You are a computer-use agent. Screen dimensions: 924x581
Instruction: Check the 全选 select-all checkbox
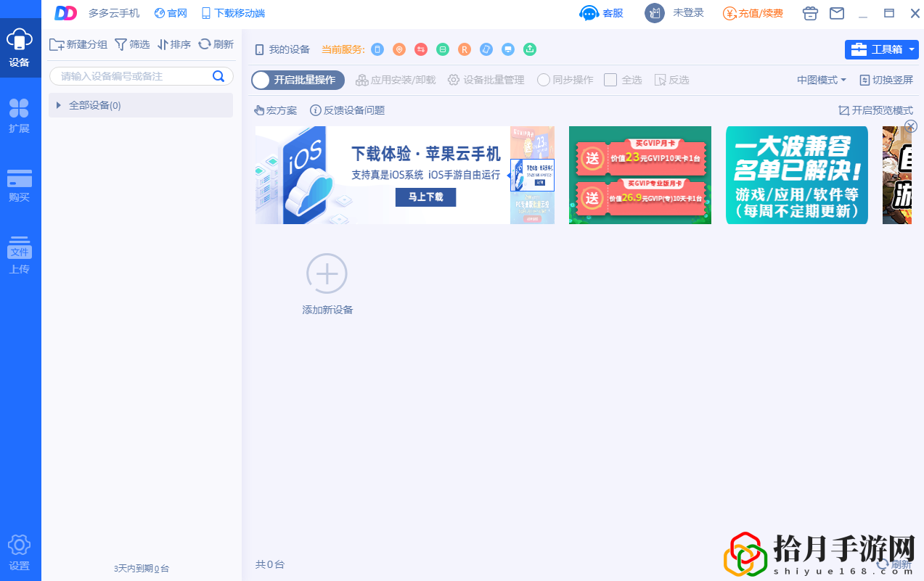pos(610,80)
